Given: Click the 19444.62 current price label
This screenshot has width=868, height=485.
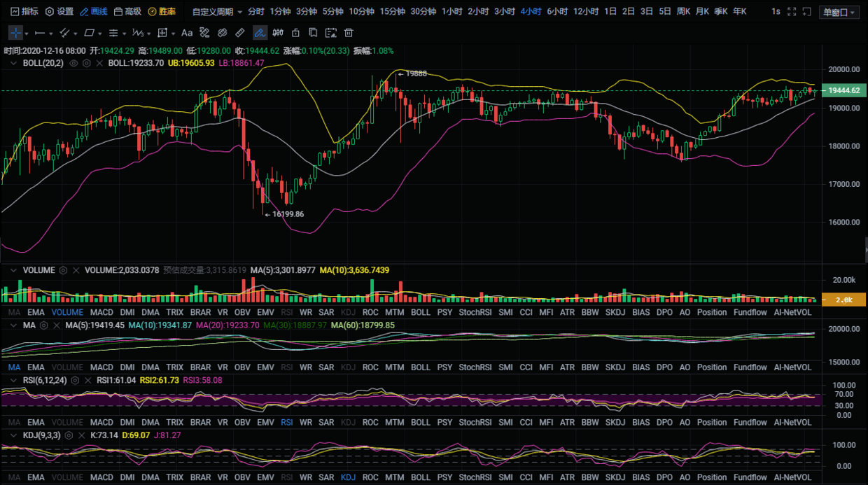Looking at the screenshot, I should [845, 91].
